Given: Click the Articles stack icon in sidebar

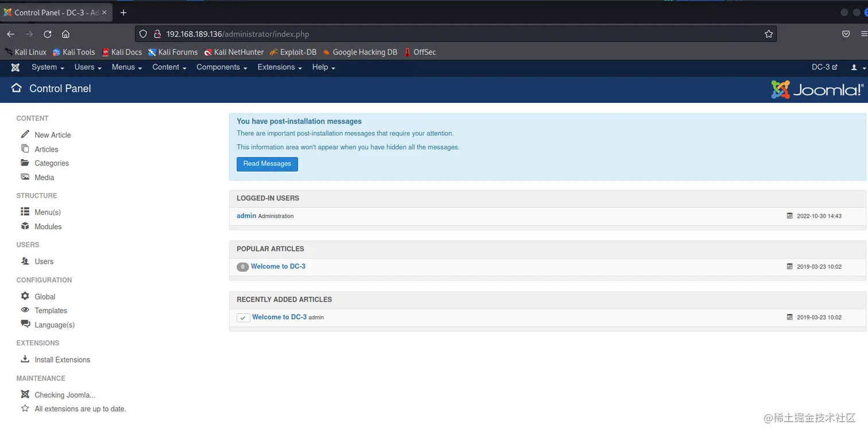Looking at the screenshot, I should (25, 149).
